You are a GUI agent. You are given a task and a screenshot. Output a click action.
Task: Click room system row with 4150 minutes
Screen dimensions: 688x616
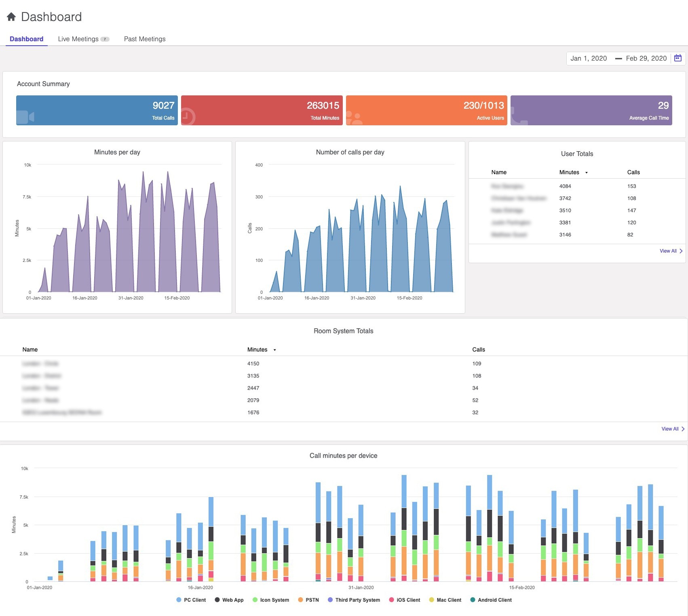point(344,364)
